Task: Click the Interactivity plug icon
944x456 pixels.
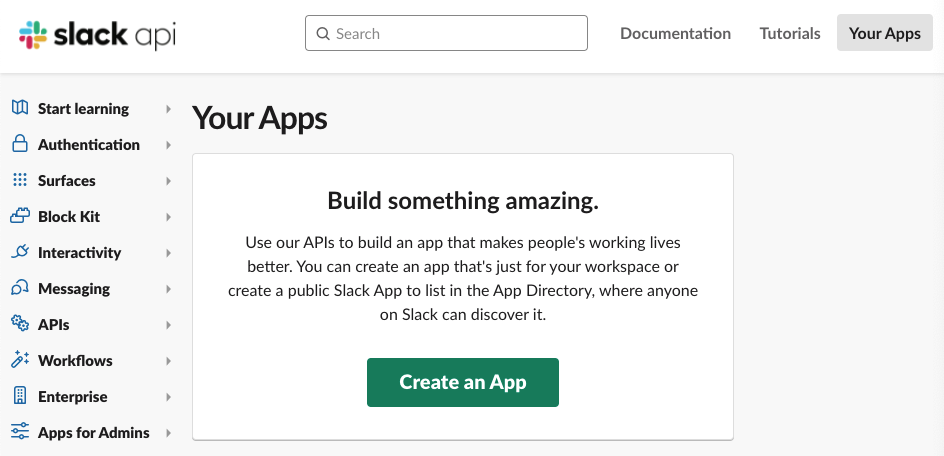Action: pos(20,252)
